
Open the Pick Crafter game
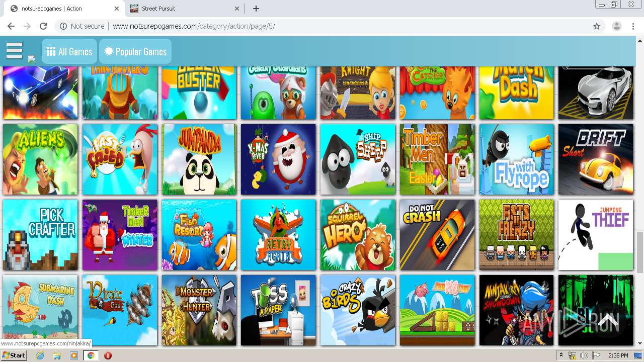click(40, 235)
